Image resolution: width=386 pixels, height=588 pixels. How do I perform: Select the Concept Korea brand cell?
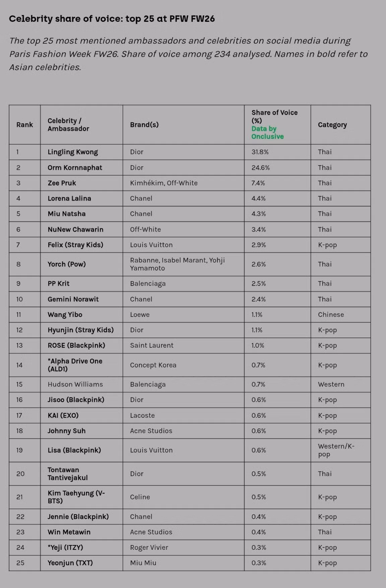click(x=153, y=365)
